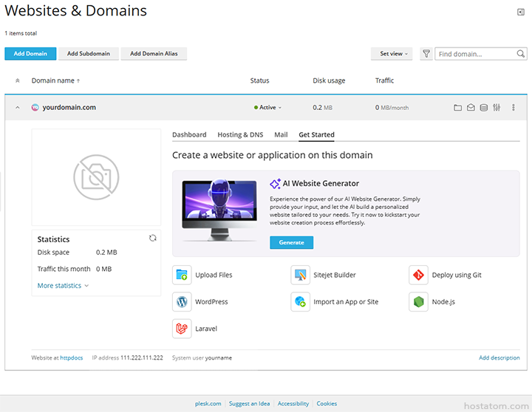This screenshot has width=532, height=412.
Task: Click the mail envelope icon for yourdomain.com
Action: (471, 108)
